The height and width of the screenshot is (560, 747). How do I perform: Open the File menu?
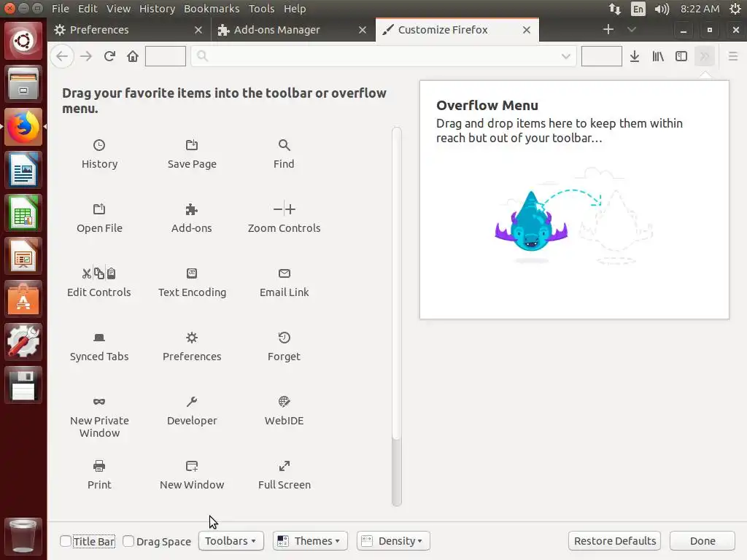point(61,9)
